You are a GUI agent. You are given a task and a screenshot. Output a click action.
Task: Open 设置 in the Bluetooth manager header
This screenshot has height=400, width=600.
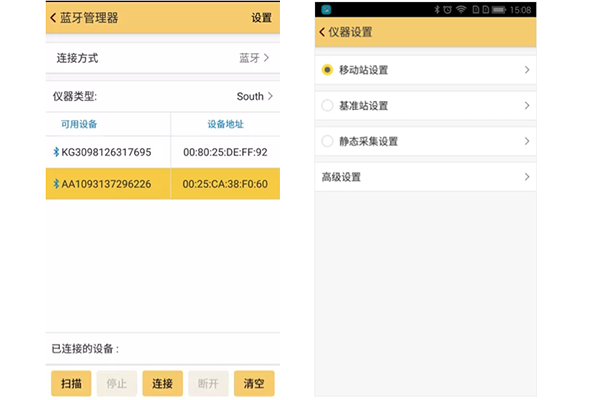pyautogui.click(x=261, y=18)
